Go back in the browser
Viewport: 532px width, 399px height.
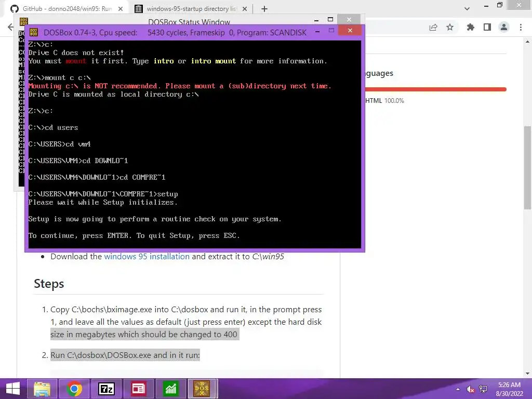click(x=10, y=27)
